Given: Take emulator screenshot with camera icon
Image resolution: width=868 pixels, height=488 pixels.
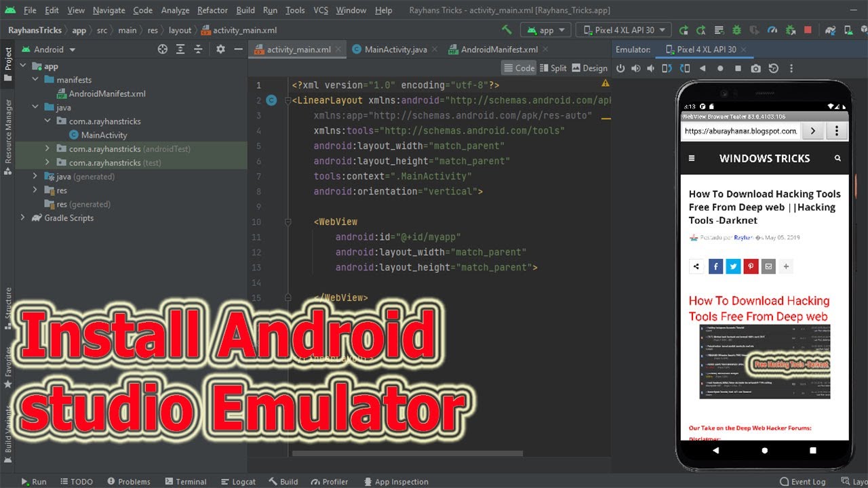Looking at the screenshot, I should point(755,68).
